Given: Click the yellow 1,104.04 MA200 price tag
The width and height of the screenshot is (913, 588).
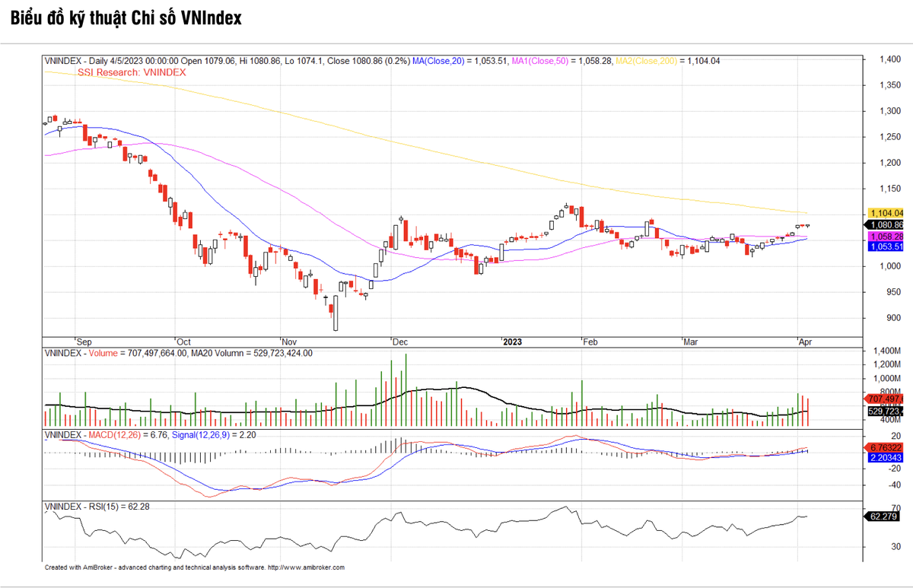Looking at the screenshot, I should 886,213.
